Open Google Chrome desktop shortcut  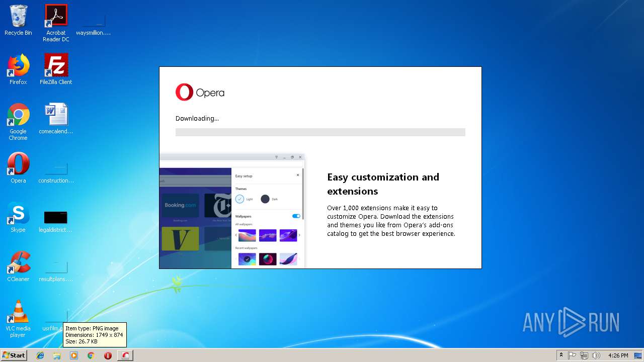(x=18, y=122)
